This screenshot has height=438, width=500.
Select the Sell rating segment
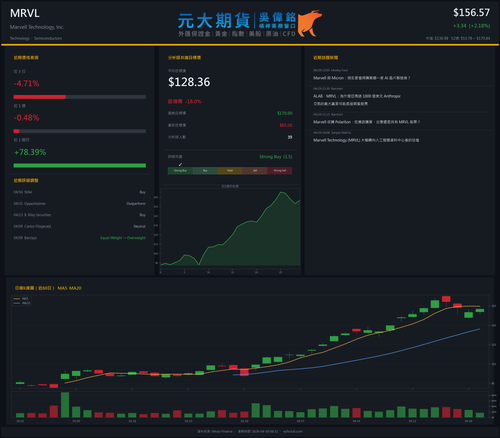click(x=255, y=171)
